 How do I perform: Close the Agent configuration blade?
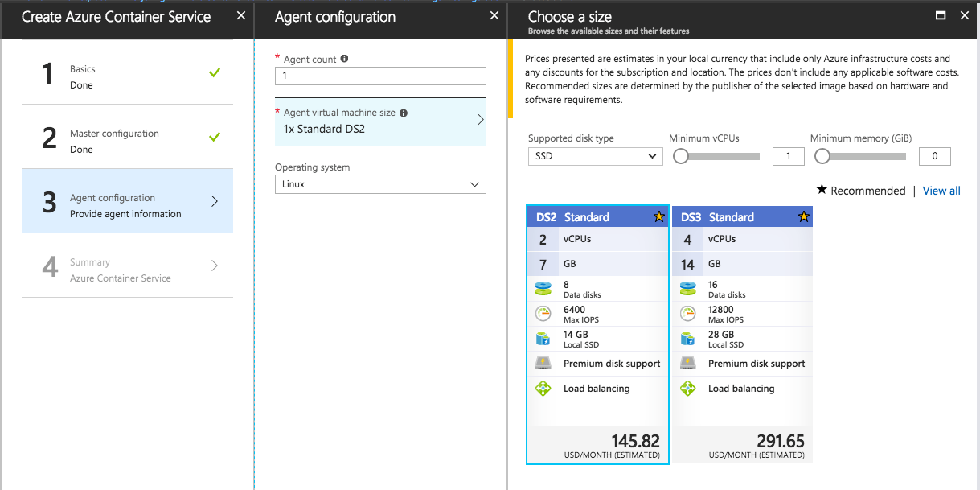point(494,15)
